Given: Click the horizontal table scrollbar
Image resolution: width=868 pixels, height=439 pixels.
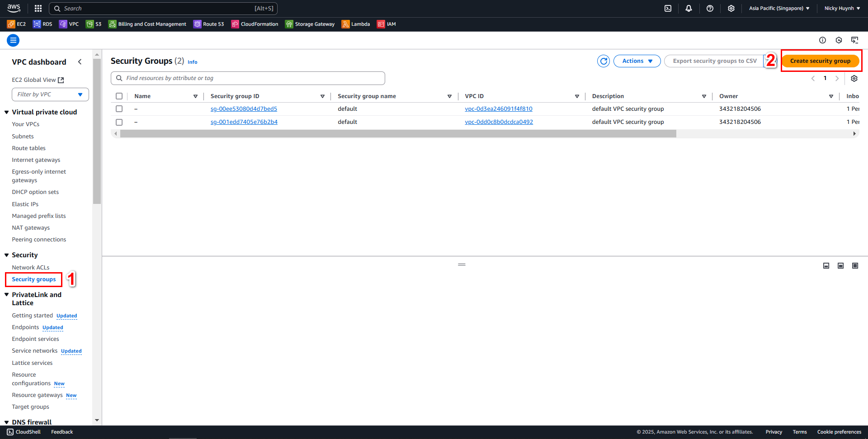Looking at the screenshot, I should 398,134.
